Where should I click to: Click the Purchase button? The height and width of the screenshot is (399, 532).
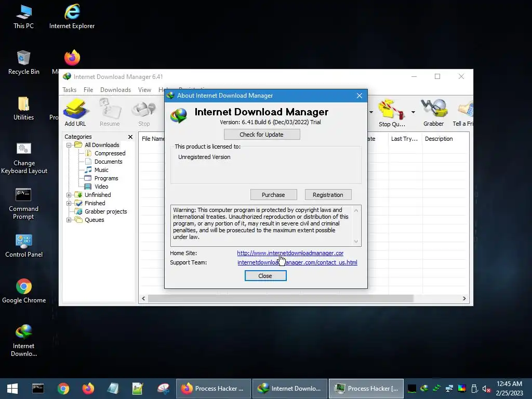click(273, 195)
